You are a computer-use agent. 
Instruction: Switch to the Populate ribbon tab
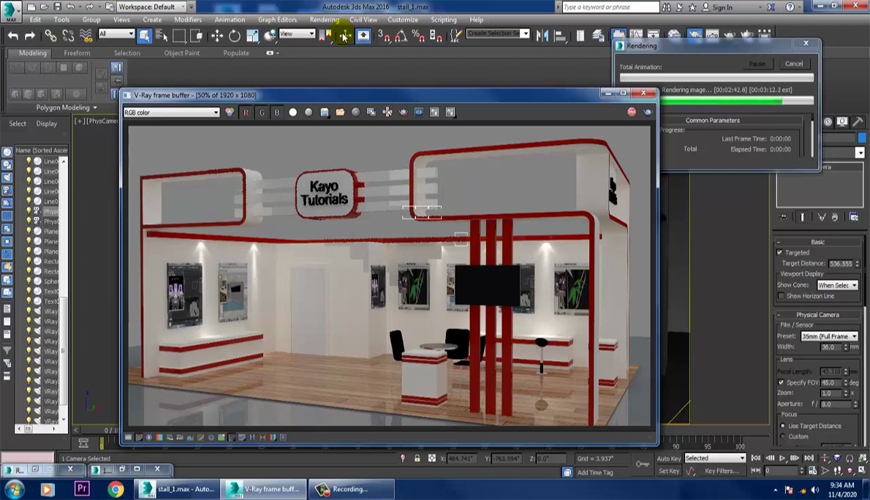point(236,53)
